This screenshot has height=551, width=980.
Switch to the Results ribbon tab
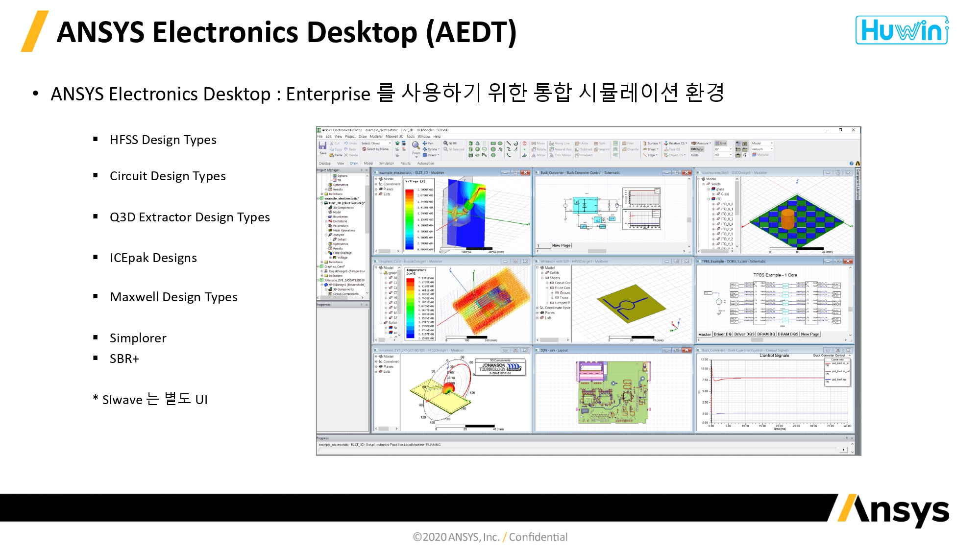(x=406, y=164)
